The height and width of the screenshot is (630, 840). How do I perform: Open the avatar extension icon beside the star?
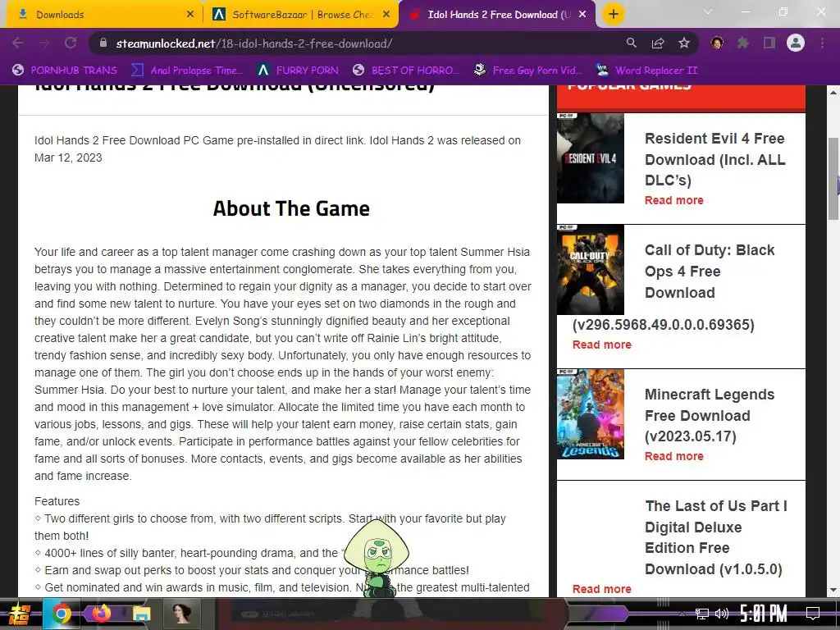[x=717, y=43]
